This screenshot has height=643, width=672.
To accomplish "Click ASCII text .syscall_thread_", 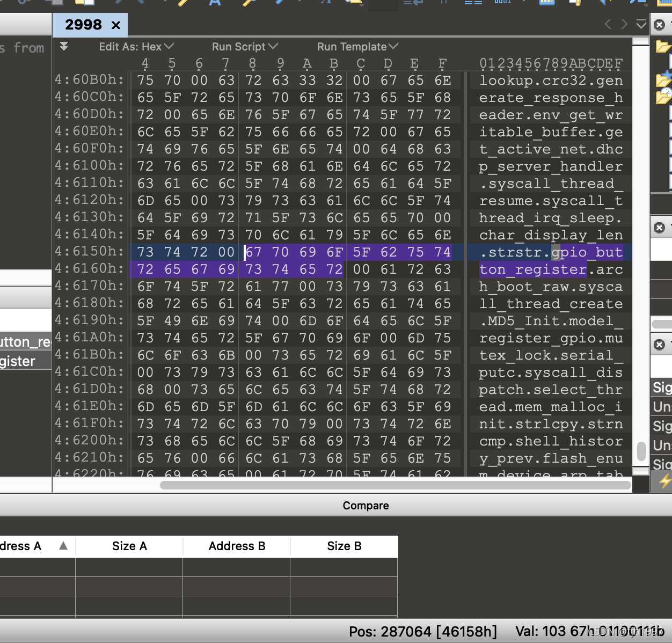I will coord(551,184).
